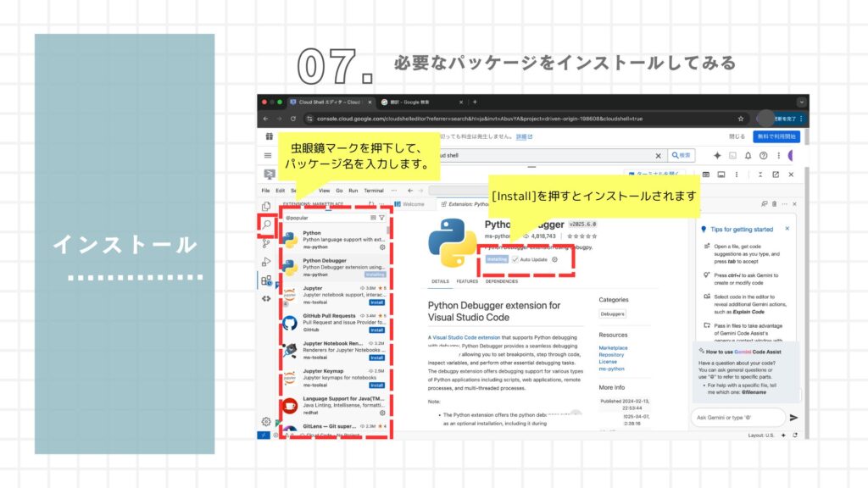Send the Gemini chat message
The width and height of the screenshot is (868, 488).
click(793, 418)
